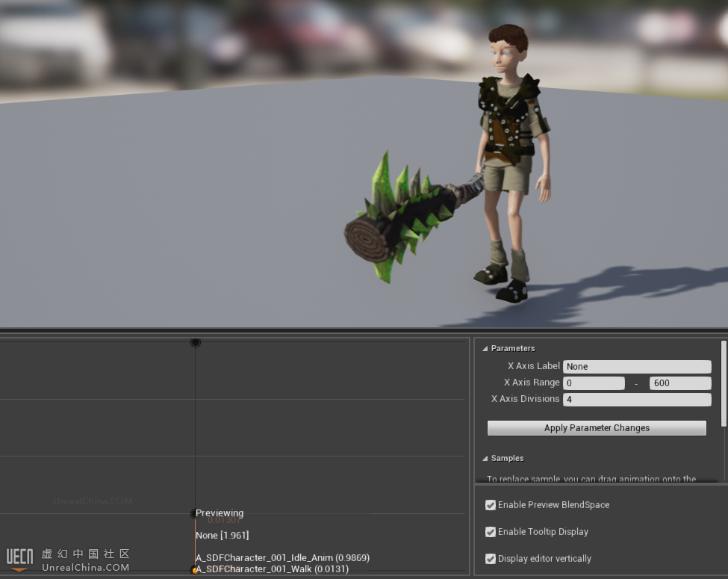Uncheck Enable Tooltip Display
Image resolution: width=728 pixels, height=579 pixels.
(491, 532)
